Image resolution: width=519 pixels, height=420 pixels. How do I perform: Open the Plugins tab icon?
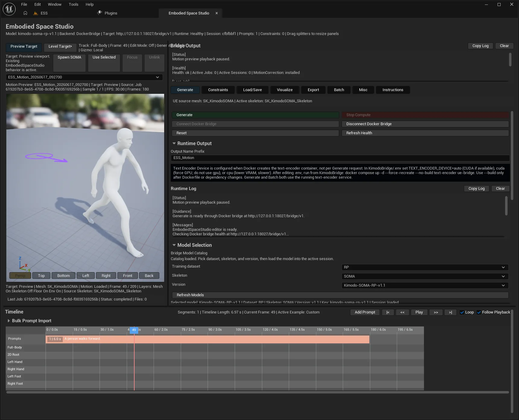click(100, 13)
